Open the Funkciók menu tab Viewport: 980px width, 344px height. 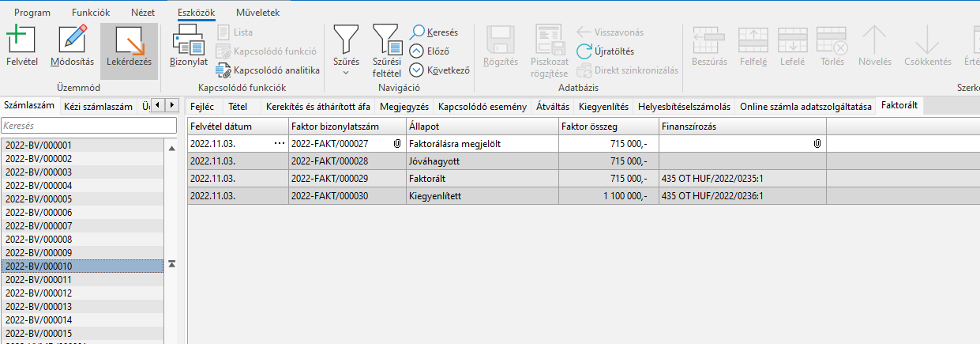tap(91, 13)
